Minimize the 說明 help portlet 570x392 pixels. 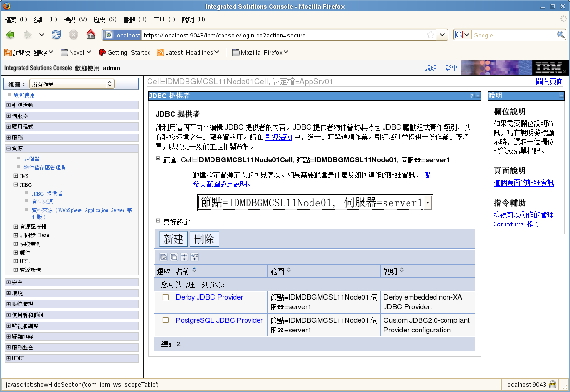click(x=561, y=96)
